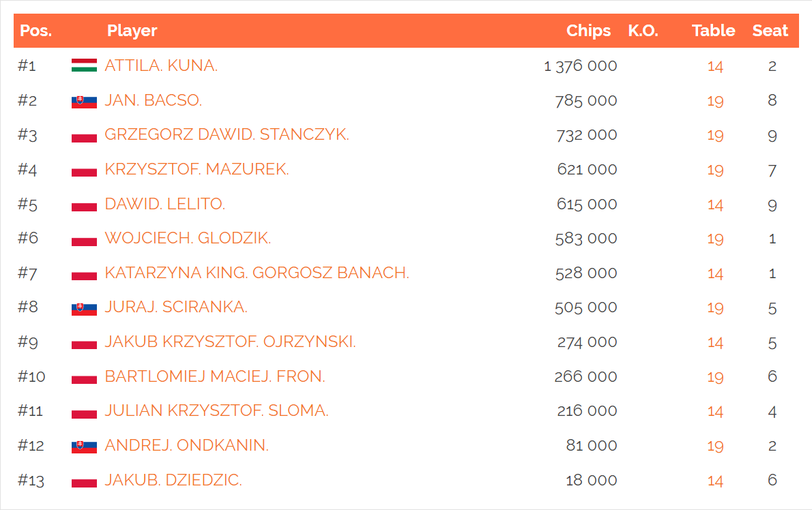Open table 14 link in Jakub Dziedzic row
Viewport: 812px width, 510px height.
715,481
